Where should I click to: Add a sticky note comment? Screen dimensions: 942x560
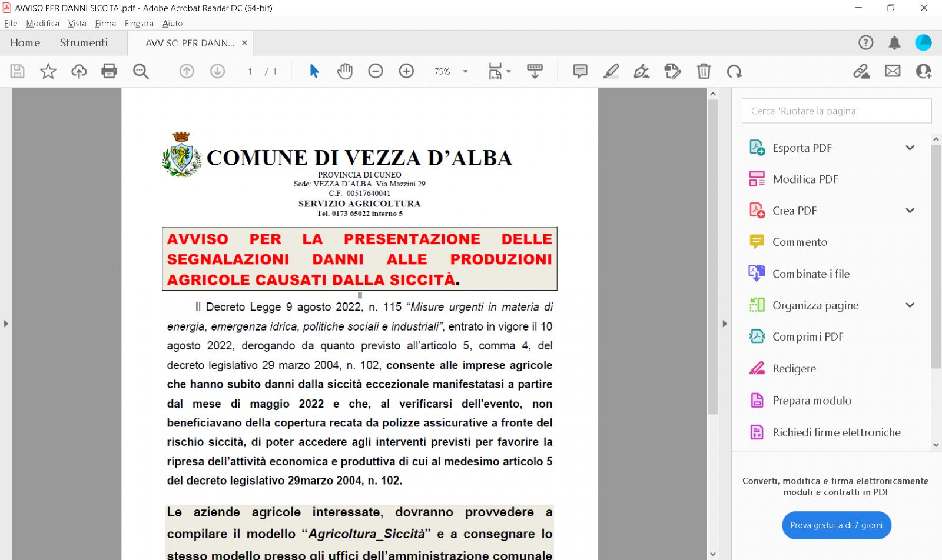click(580, 71)
